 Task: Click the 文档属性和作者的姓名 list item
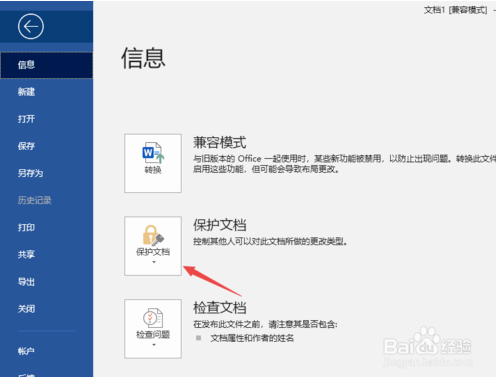[x=252, y=338]
